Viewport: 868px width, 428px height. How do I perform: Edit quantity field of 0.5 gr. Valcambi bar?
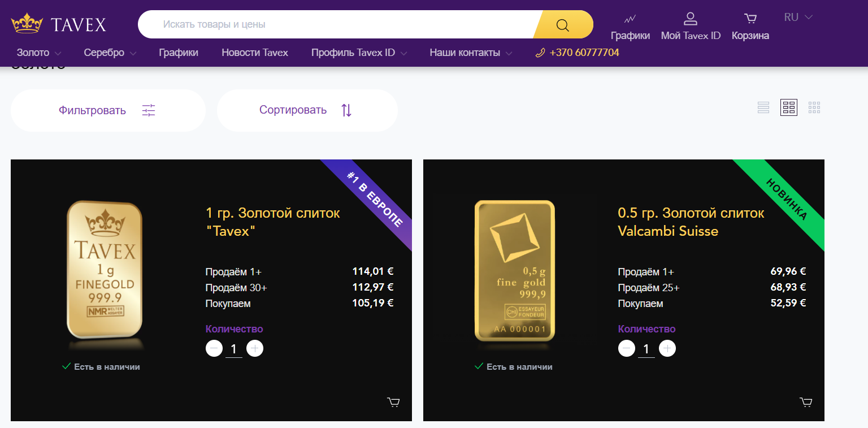[646, 349]
